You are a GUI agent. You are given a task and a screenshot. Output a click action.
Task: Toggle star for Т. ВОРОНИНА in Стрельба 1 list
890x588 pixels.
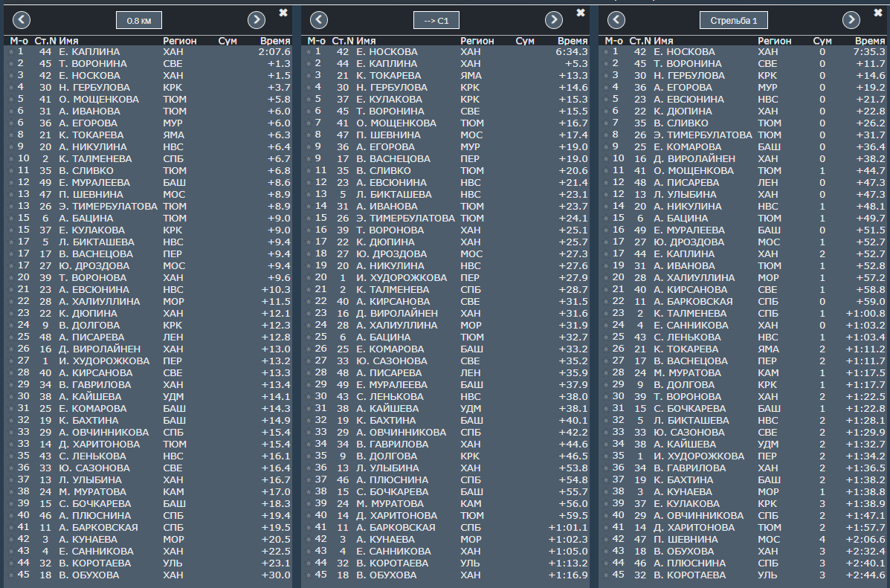[606, 64]
